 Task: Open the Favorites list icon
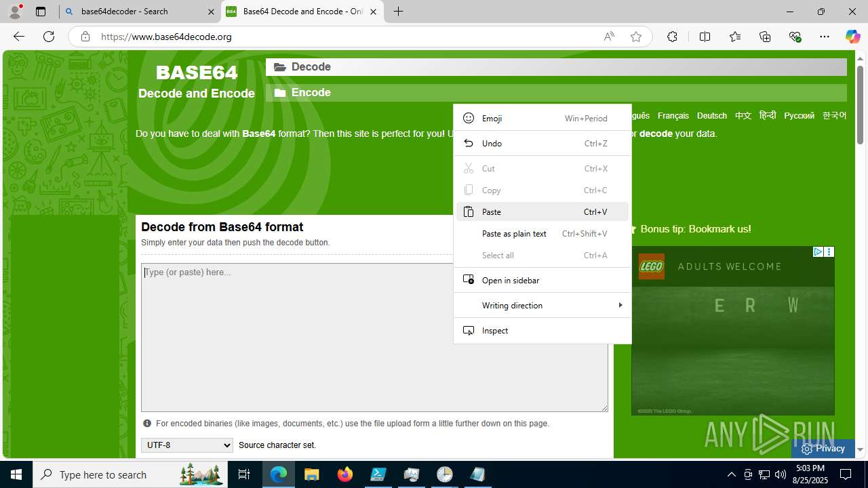[x=735, y=37]
